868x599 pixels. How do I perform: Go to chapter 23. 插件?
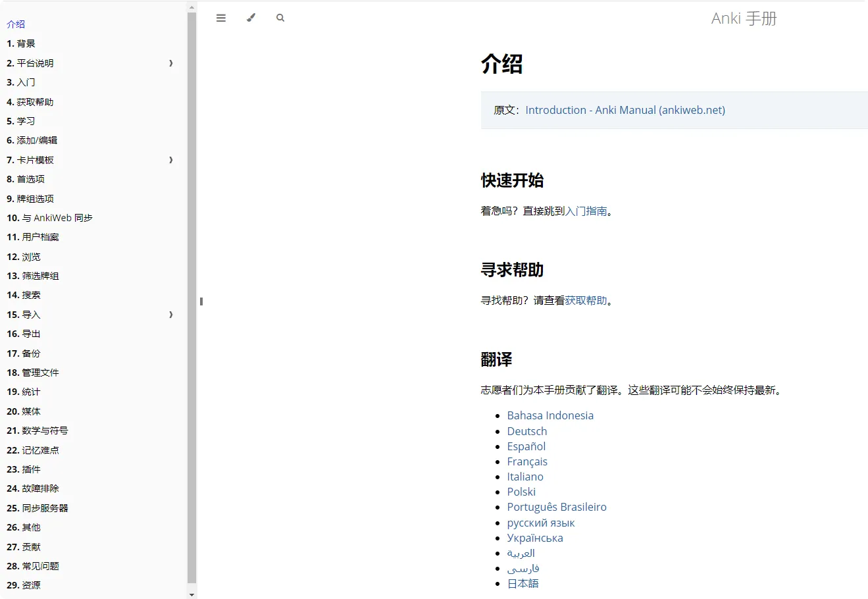tap(24, 469)
